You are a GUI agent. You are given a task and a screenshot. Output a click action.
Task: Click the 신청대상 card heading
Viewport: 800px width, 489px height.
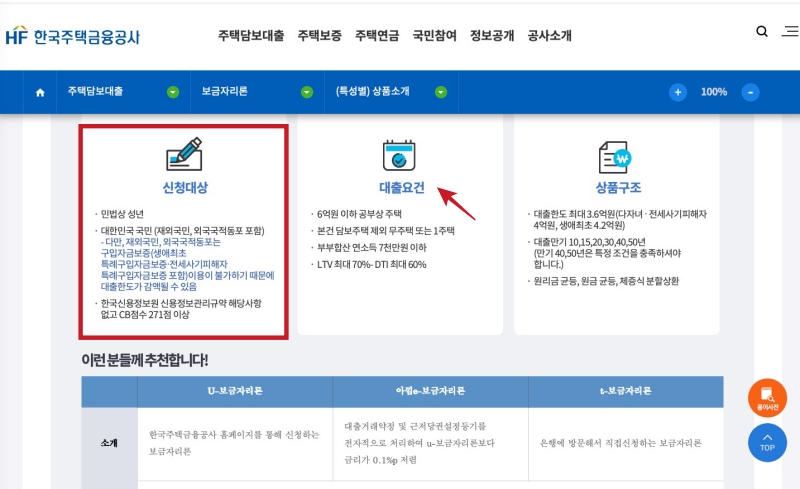(185, 188)
